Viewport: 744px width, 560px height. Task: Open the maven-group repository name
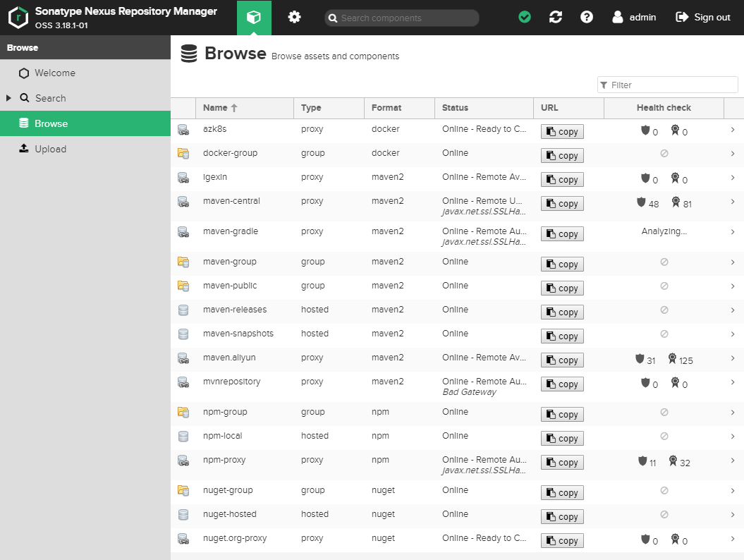[230, 262]
